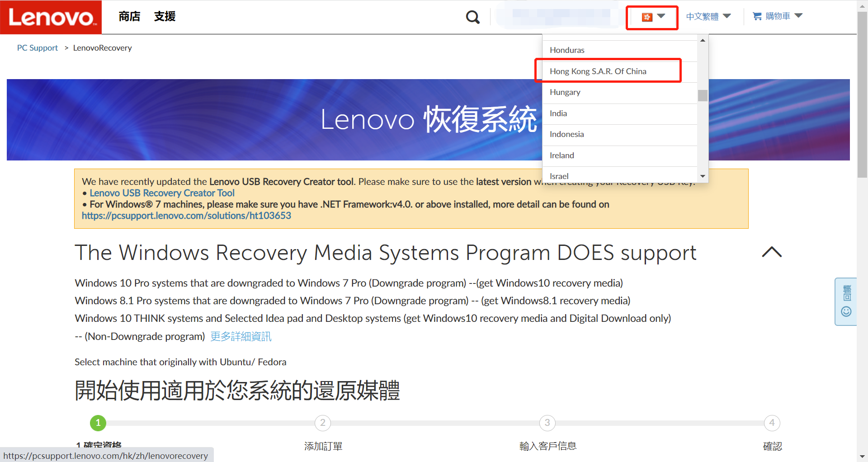868x462 pixels.
Task: Open the Hong Kong flag country selector
Action: (x=652, y=17)
